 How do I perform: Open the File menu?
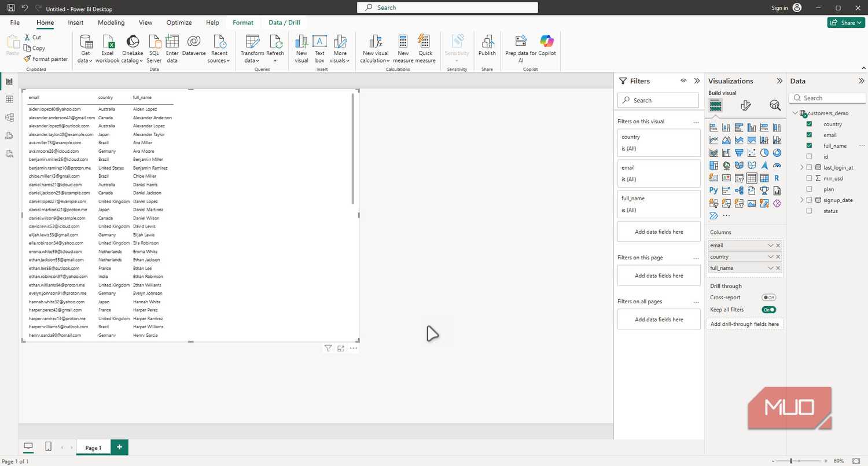pos(15,23)
